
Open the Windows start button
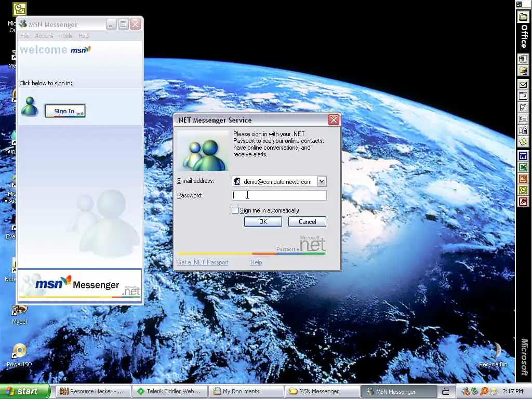point(24,391)
